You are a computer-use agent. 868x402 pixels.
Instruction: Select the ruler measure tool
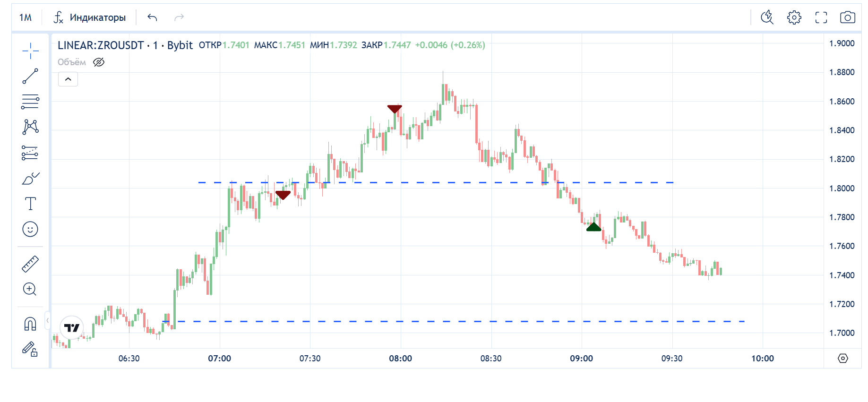(x=30, y=264)
